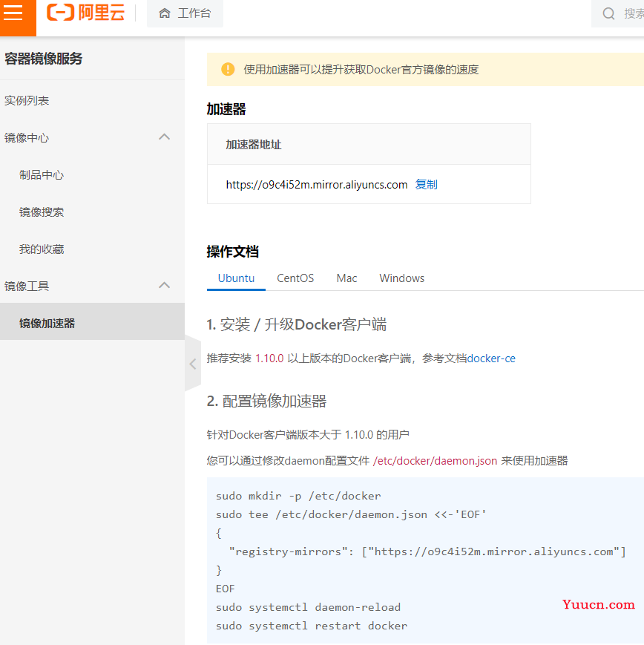Open the docker-ce documentation link

click(x=491, y=358)
